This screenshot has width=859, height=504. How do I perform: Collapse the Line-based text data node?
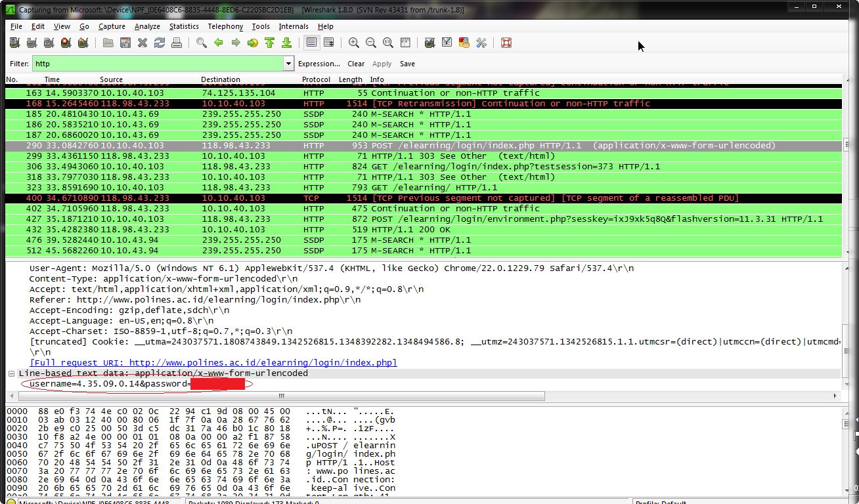(x=11, y=373)
